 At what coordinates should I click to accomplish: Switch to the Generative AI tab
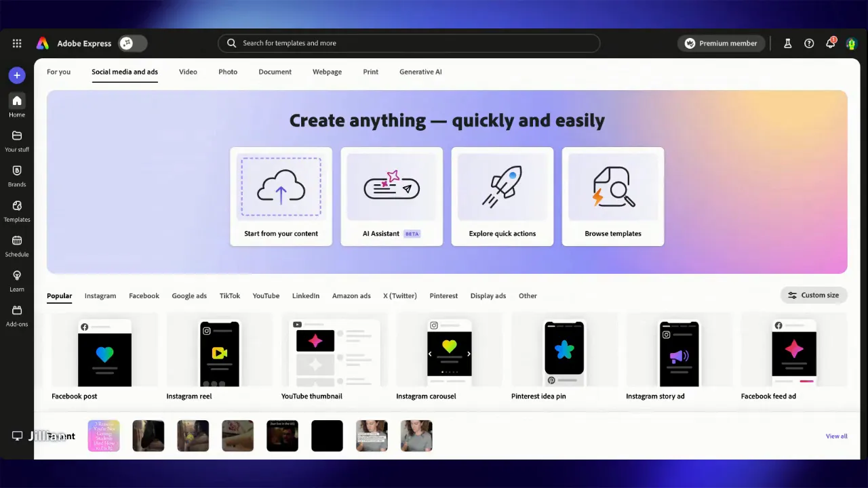(x=420, y=72)
